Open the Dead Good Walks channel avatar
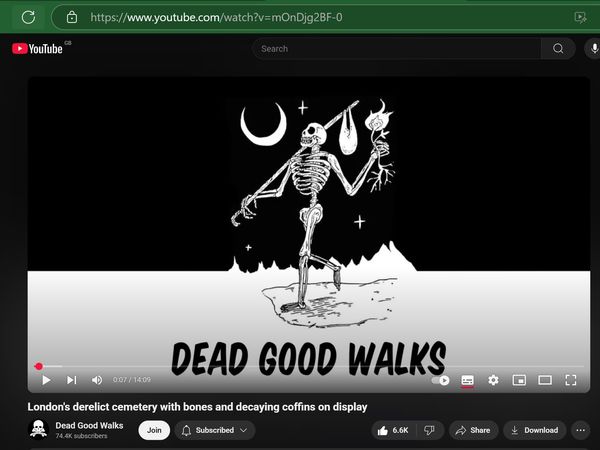Image resolution: width=600 pixels, height=450 pixels. [38, 430]
